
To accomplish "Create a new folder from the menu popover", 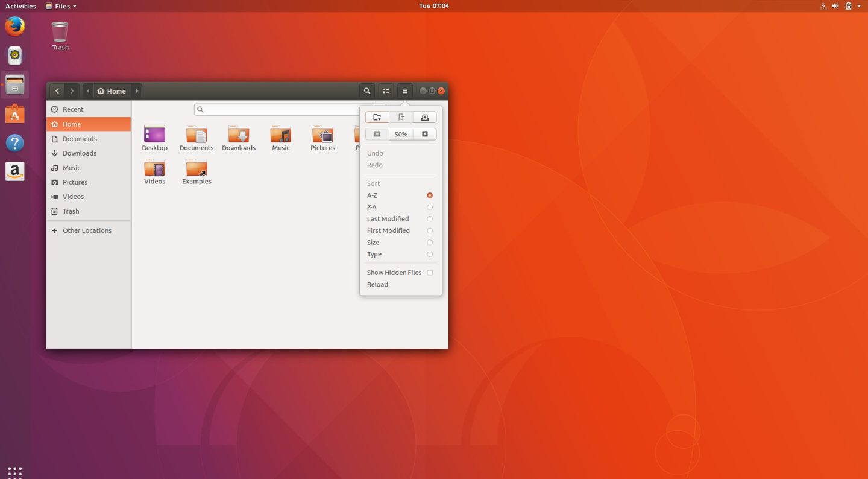I will (377, 117).
